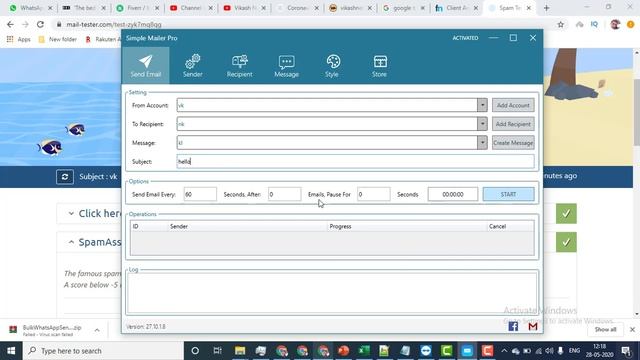Minimize the Simple Mailer Pro window

[x=493, y=38]
